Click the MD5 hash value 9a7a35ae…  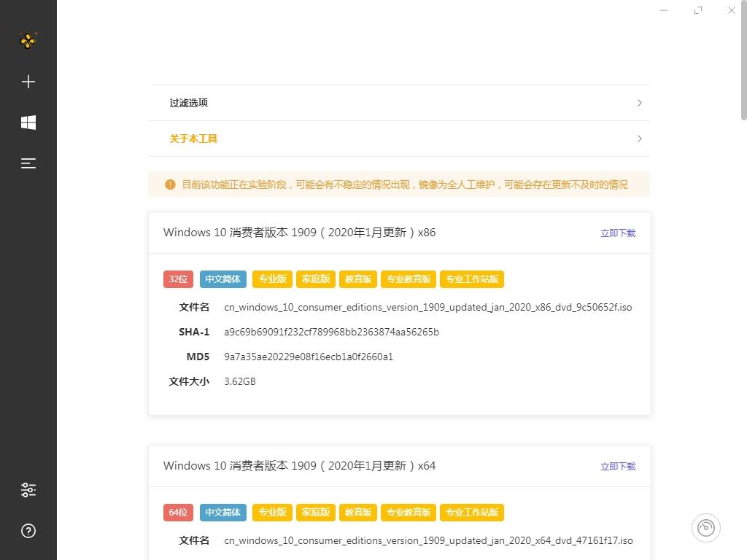(x=309, y=357)
